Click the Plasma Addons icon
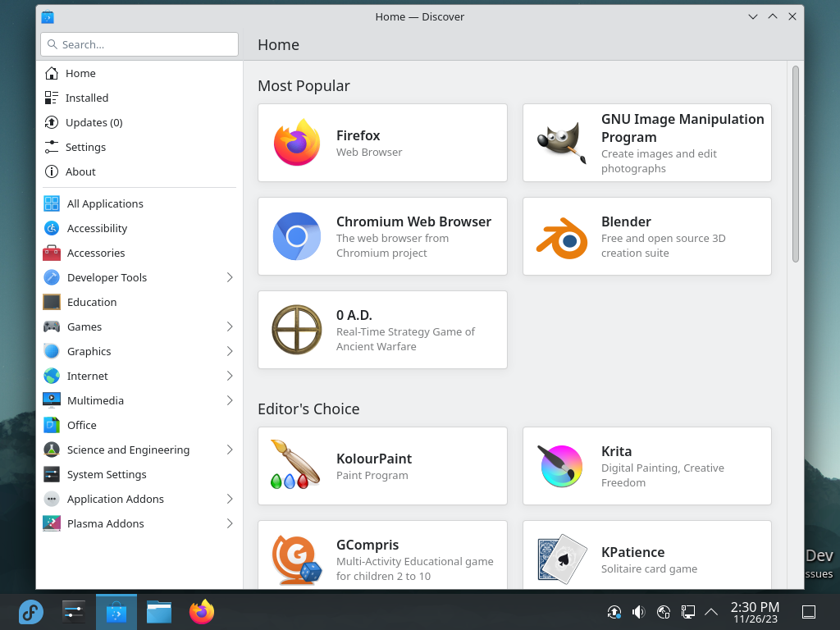The width and height of the screenshot is (840, 630). click(52, 524)
